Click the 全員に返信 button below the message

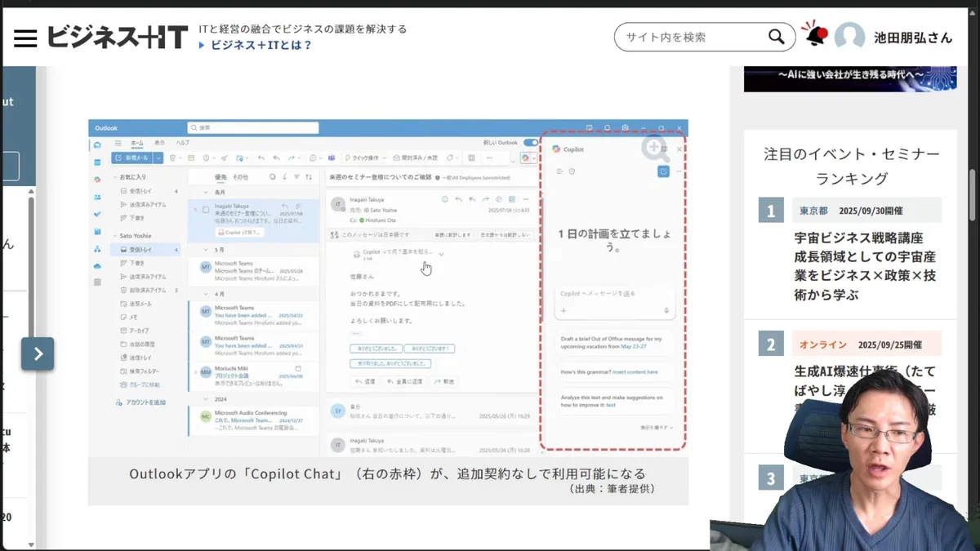(x=404, y=381)
